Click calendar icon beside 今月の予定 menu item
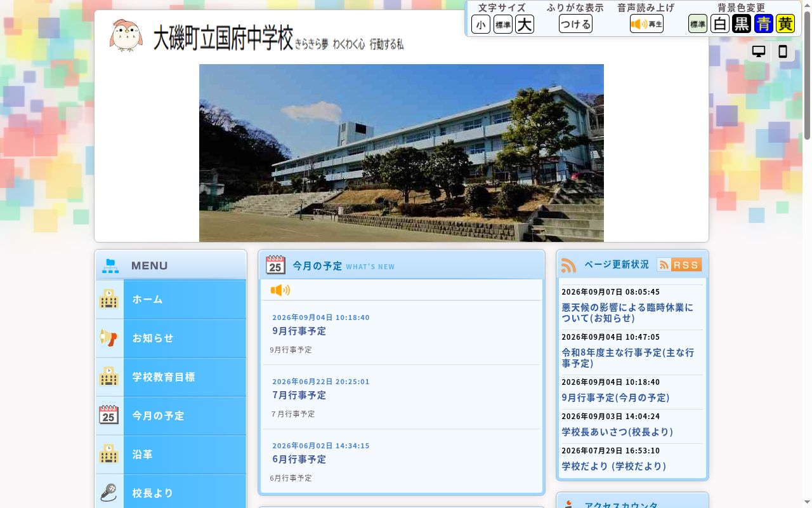Image resolution: width=812 pixels, height=508 pixels. point(109,415)
